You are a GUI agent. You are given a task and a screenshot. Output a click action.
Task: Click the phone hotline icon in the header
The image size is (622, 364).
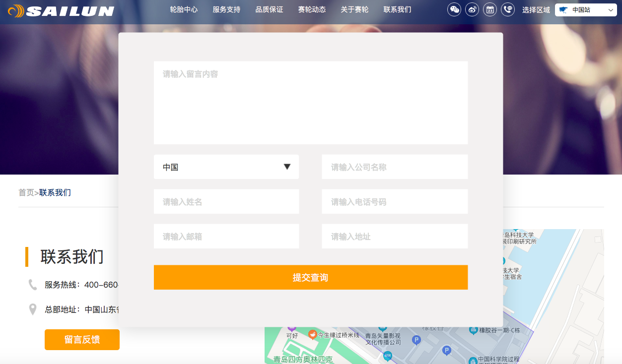click(508, 9)
